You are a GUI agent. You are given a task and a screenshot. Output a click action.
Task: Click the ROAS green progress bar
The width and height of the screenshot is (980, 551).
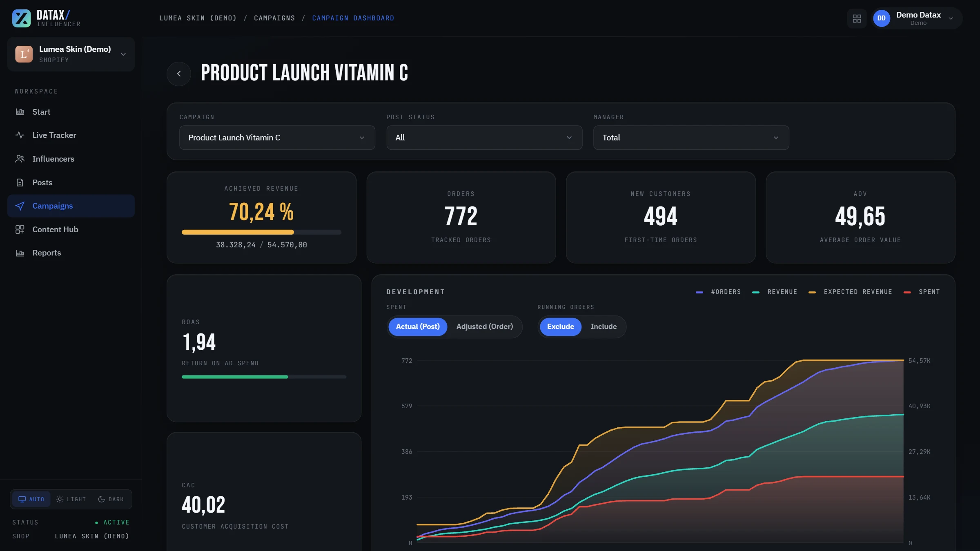(264, 377)
